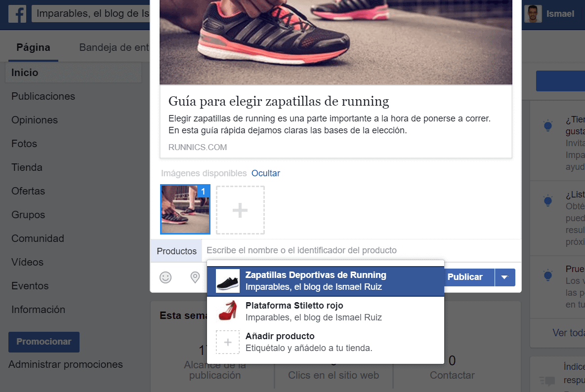Open Opiniones in the sidebar

[35, 120]
